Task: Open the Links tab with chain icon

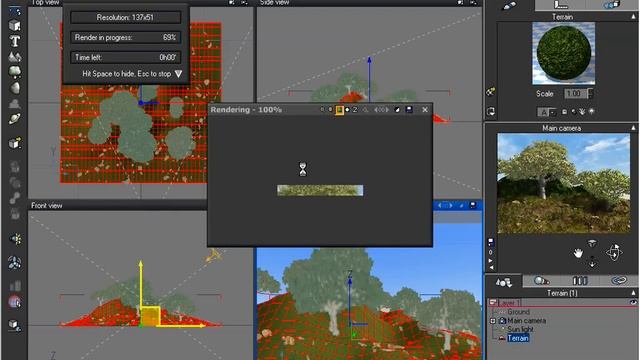Action: 618,281
